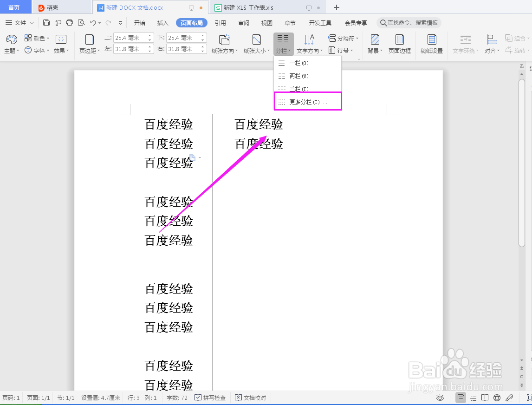Select More Columns (更多分栏) menu item
The image size is (532, 405).
308,102
